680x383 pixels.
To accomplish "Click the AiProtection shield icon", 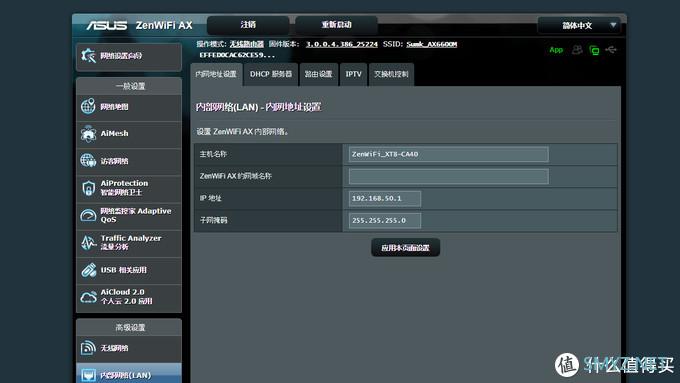I will coord(88,188).
